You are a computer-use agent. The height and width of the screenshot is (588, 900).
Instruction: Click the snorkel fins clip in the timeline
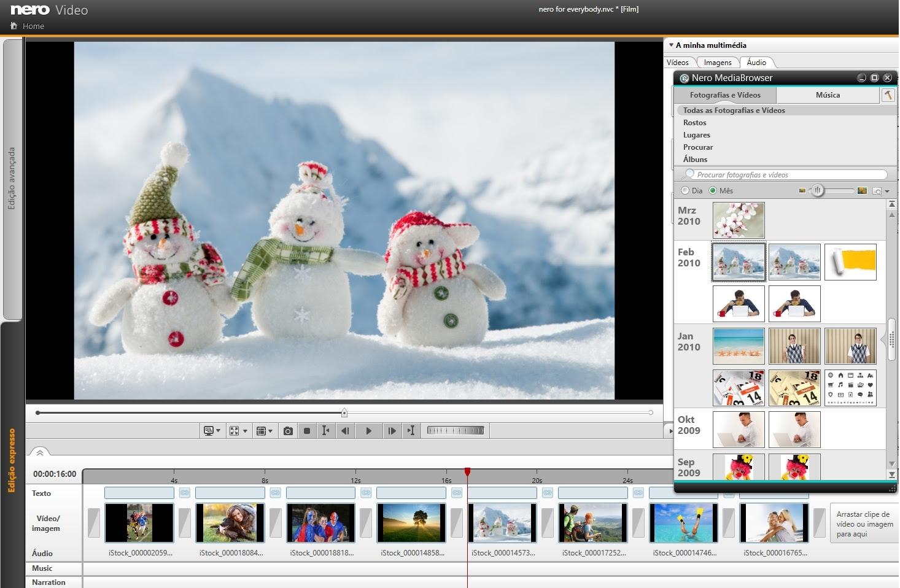tap(683, 523)
